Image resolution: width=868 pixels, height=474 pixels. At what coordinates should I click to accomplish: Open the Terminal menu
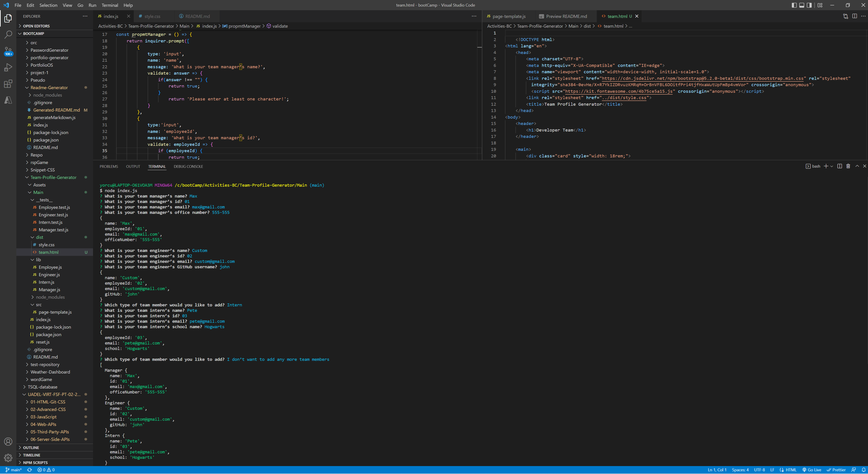click(x=110, y=5)
